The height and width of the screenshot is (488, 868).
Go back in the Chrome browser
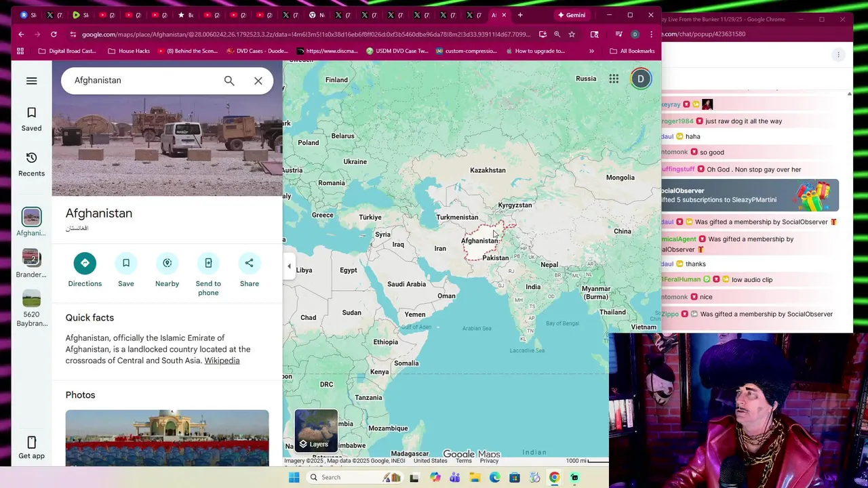pyautogui.click(x=21, y=34)
